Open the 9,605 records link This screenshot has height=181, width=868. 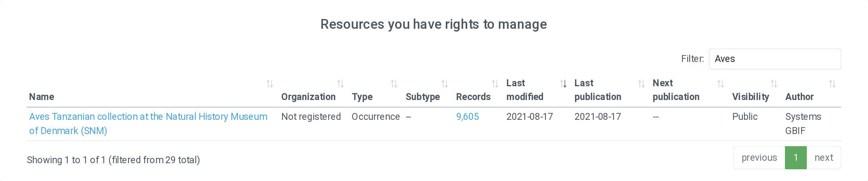click(467, 117)
